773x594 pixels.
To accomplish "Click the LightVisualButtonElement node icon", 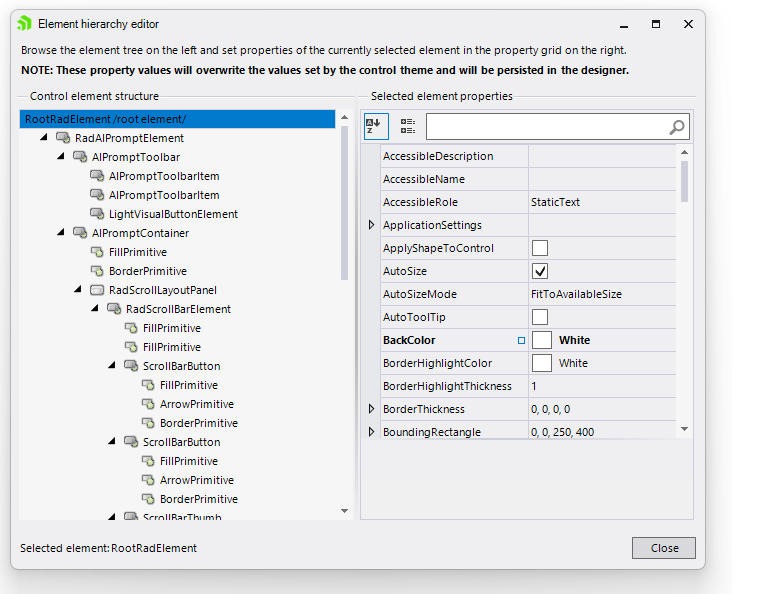I will tap(97, 213).
